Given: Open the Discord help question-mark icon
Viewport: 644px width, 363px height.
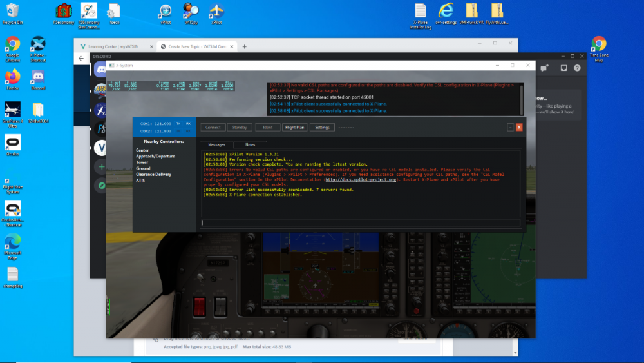Looking at the screenshot, I should point(577,68).
